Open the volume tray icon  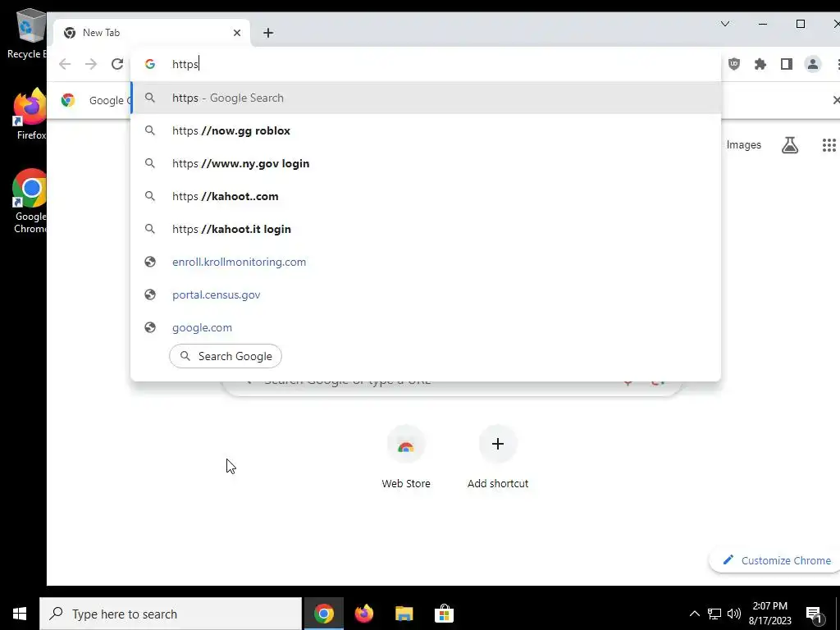734,614
